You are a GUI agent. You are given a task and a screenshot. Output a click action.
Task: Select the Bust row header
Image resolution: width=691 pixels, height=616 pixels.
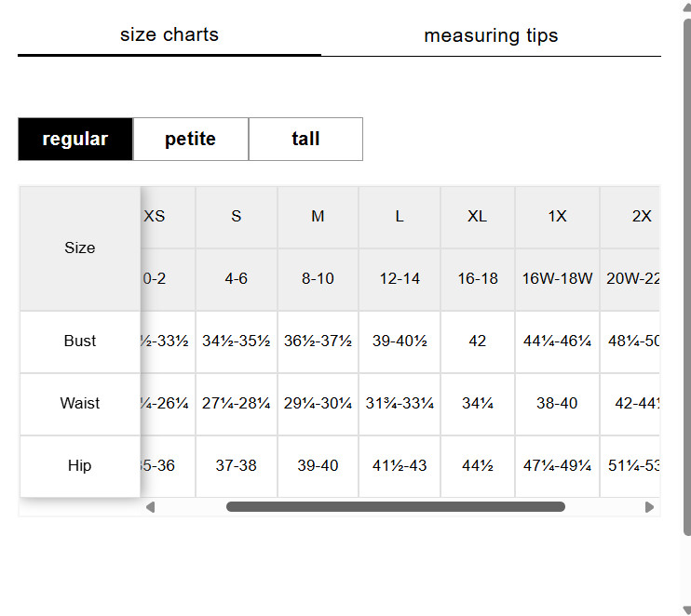click(x=80, y=341)
